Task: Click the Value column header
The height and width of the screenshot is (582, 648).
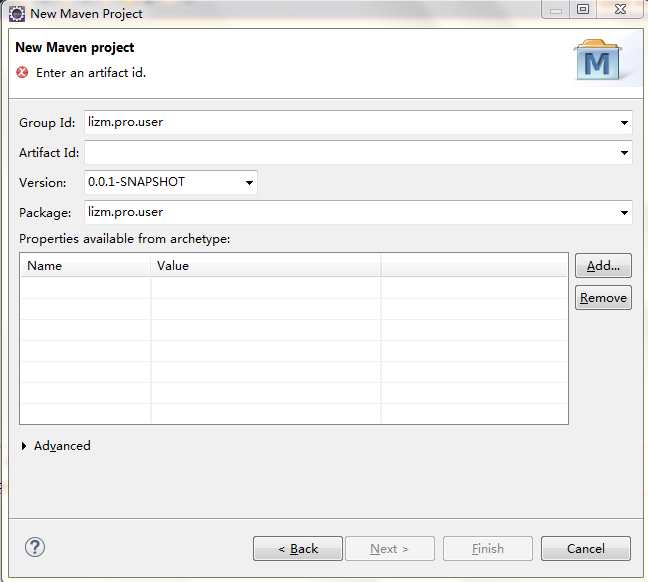Action: pyautogui.click(x=265, y=265)
